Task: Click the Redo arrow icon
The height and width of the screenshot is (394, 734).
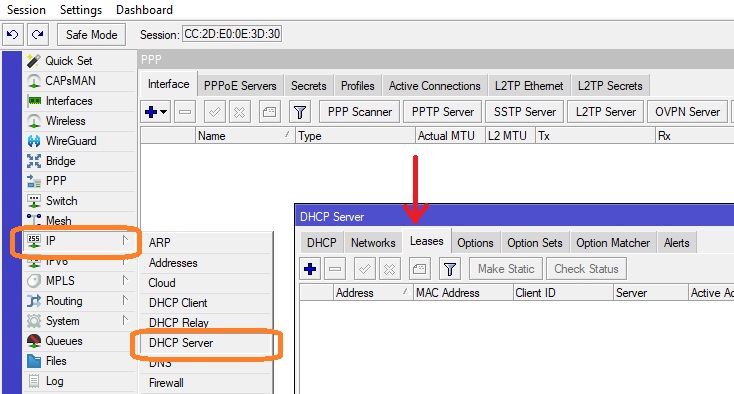Action: pyautogui.click(x=38, y=35)
